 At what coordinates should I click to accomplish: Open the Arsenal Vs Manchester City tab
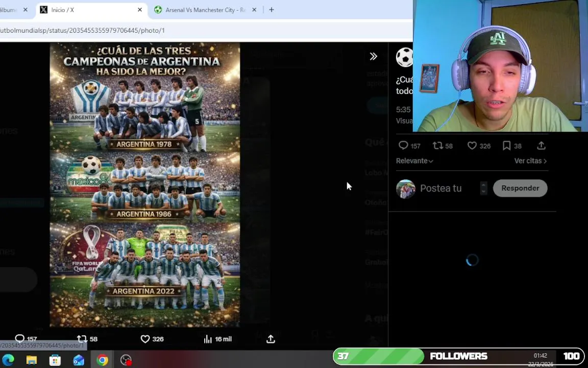206,10
